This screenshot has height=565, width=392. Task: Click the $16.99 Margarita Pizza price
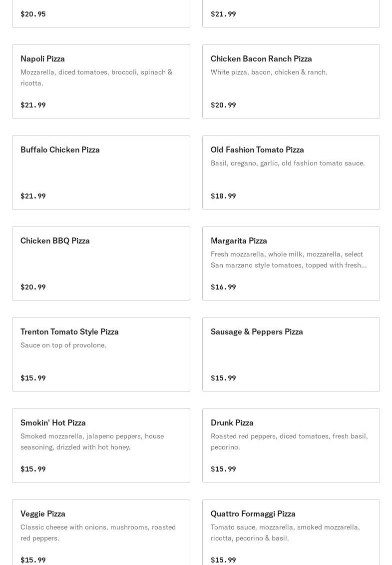click(x=223, y=287)
